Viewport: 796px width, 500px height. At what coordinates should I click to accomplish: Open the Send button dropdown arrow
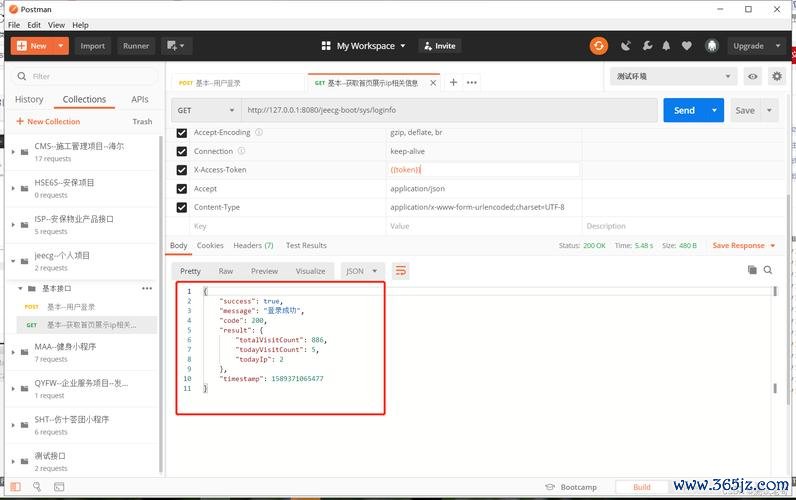(714, 110)
